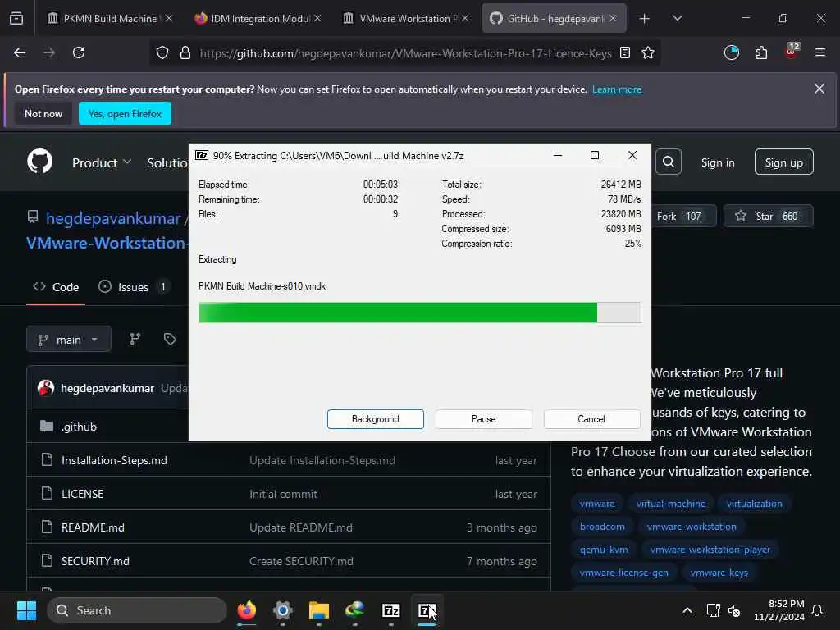Click the .github folder icon
Image resolution: width=840 pixels, height=630 pixels.
tap(47, 427)
